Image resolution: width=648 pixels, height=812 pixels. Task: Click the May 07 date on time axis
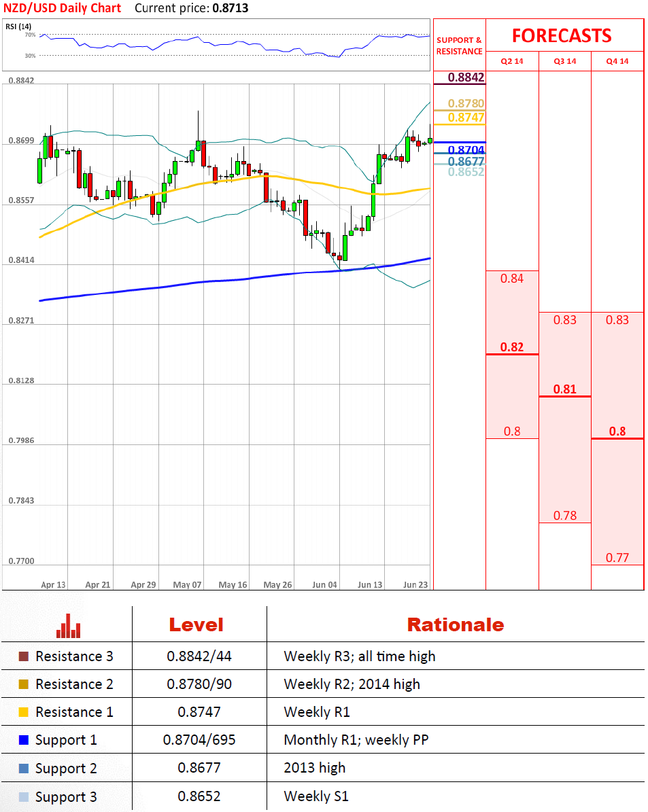click(x=187, y=584)
